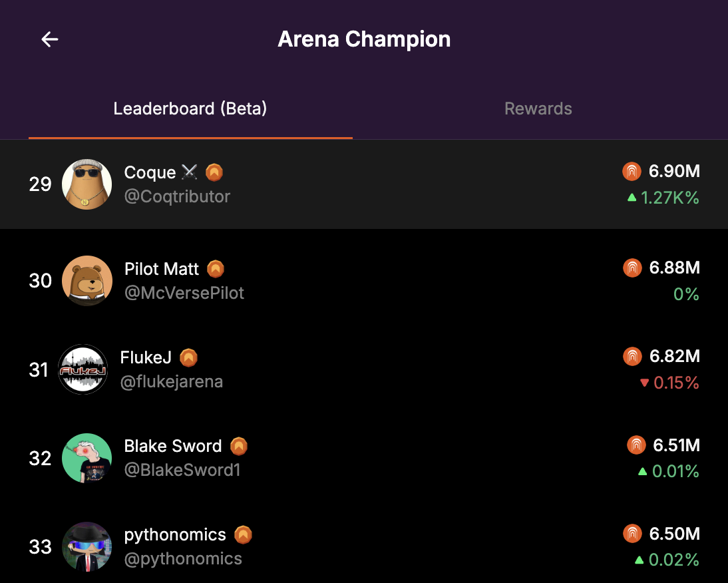Click the coin icon beside 6.88M

(x=632, y=268)
